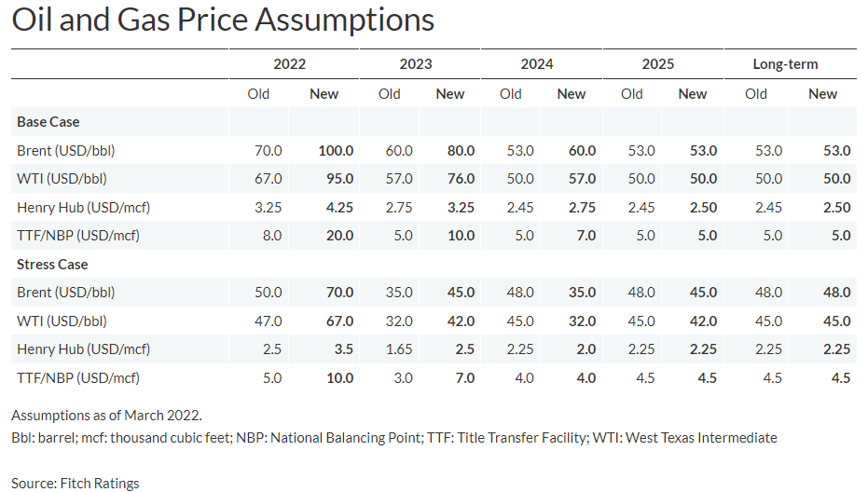The image size is (868, 492).
Task: Click TTF/NBP row label under Stress Case
Action: pyautogui.click(x=77, y=377)
